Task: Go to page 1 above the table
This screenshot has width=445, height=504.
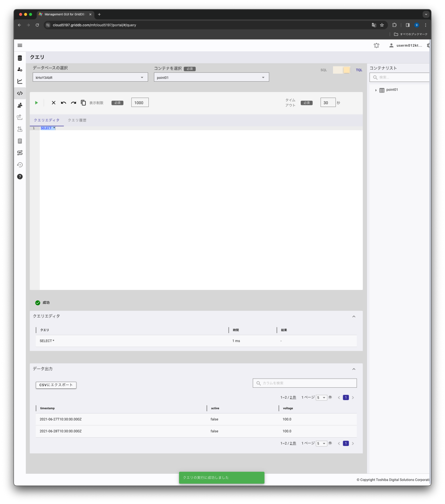Action: 346,397
